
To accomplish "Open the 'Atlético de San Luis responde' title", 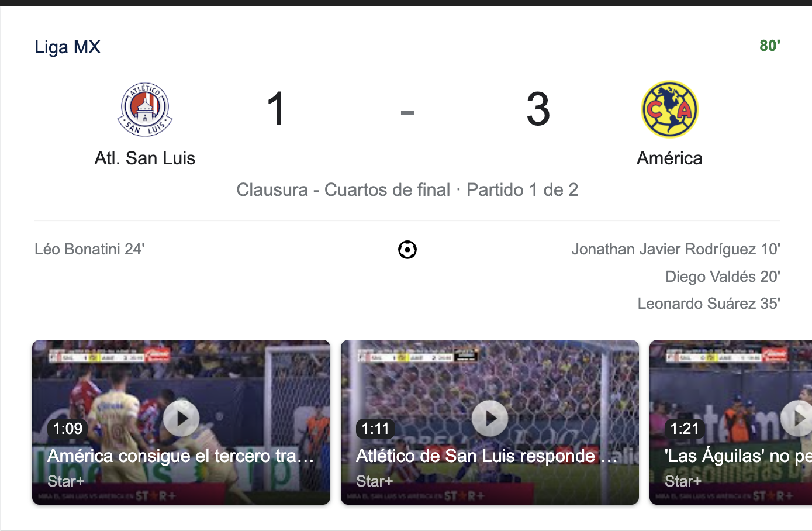I will [486, 456].
